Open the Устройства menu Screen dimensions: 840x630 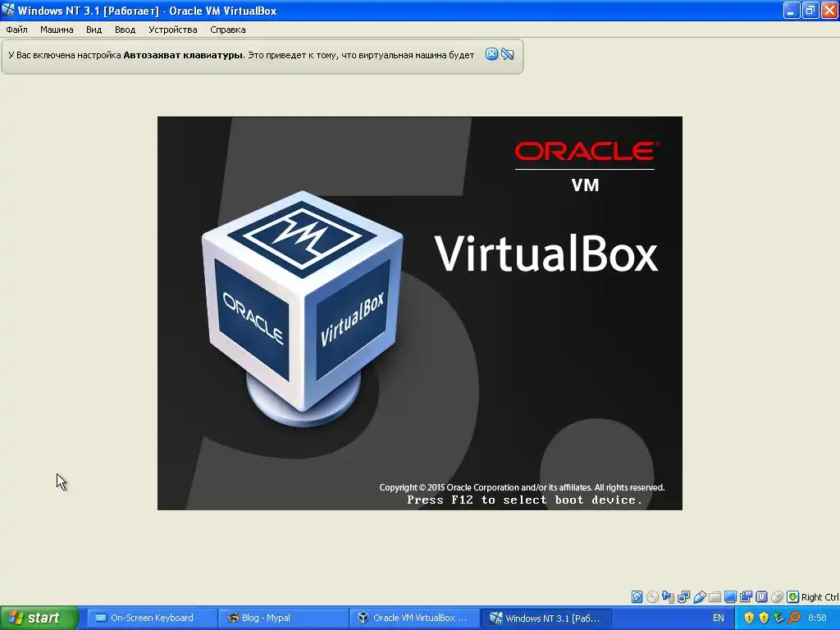pyautogui.click(x=172, y=30)
